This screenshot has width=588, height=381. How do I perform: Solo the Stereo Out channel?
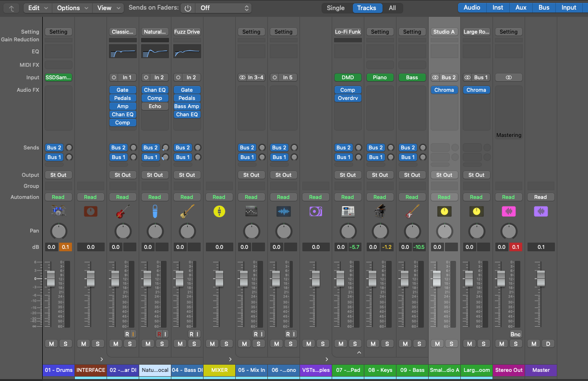coord(516,344)
